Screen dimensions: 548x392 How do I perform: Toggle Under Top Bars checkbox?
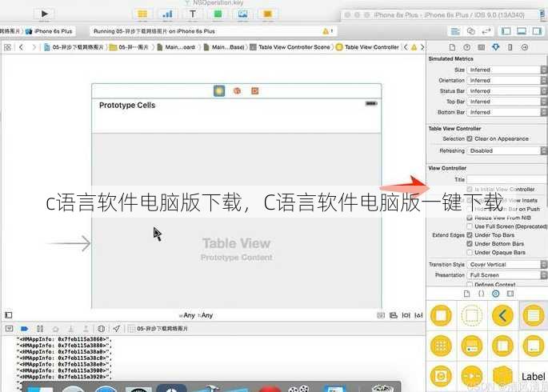click(470, 235)
